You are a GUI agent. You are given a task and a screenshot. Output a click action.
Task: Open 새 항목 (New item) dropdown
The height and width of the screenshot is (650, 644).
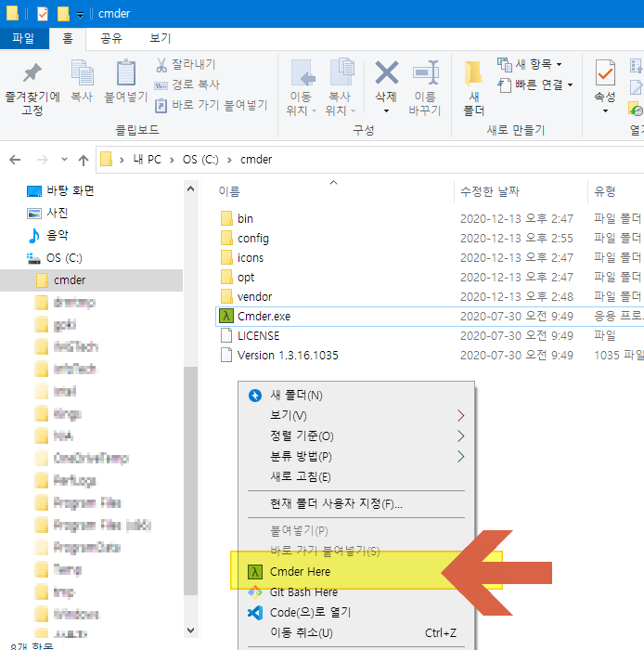(530, 64)
